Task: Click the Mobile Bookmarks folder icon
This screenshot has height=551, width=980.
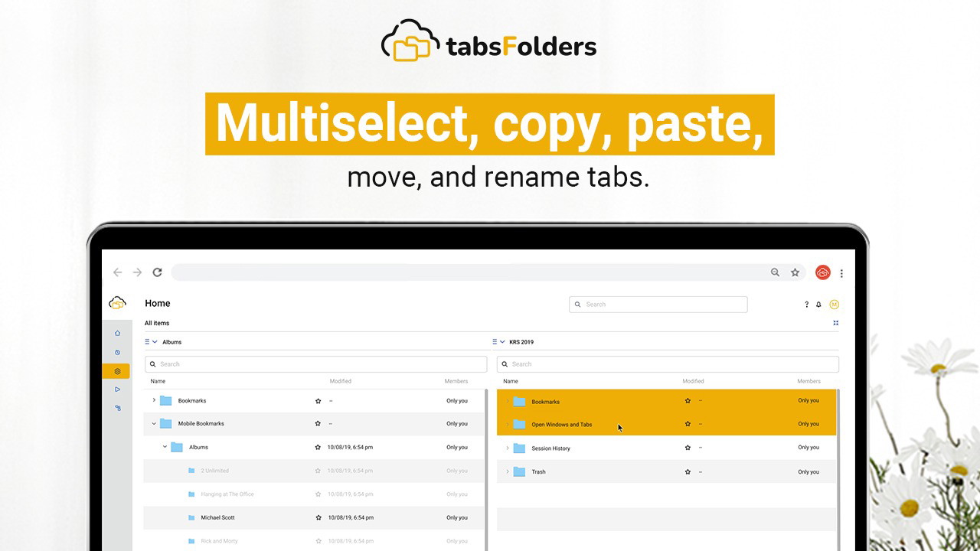Action: tap(165, 423)
